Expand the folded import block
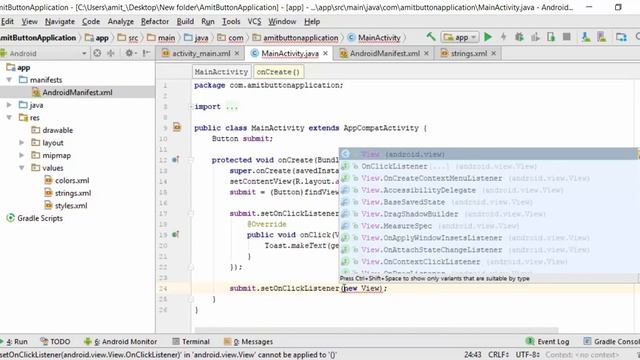Screen dimensions: 640x360 coord(191,107)
